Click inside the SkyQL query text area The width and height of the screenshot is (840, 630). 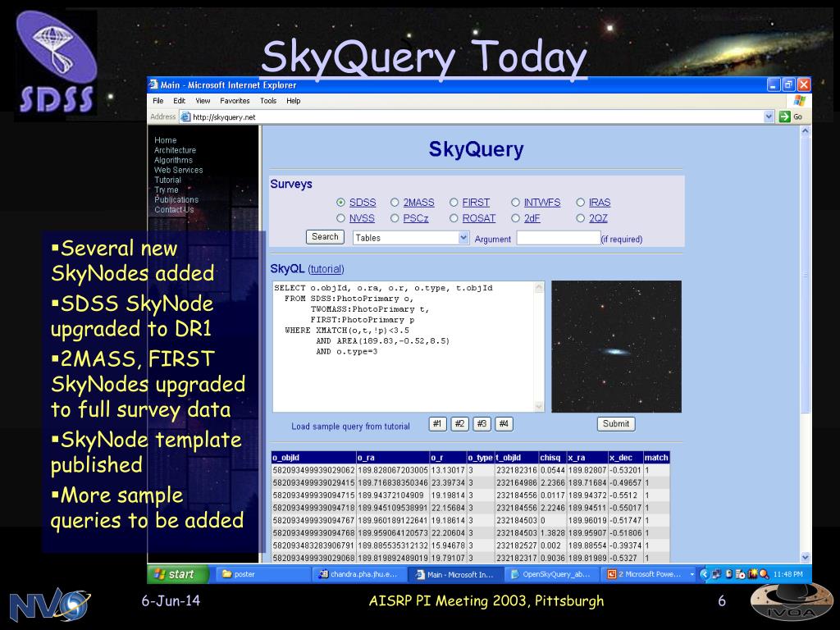click(x=404, y=346)
